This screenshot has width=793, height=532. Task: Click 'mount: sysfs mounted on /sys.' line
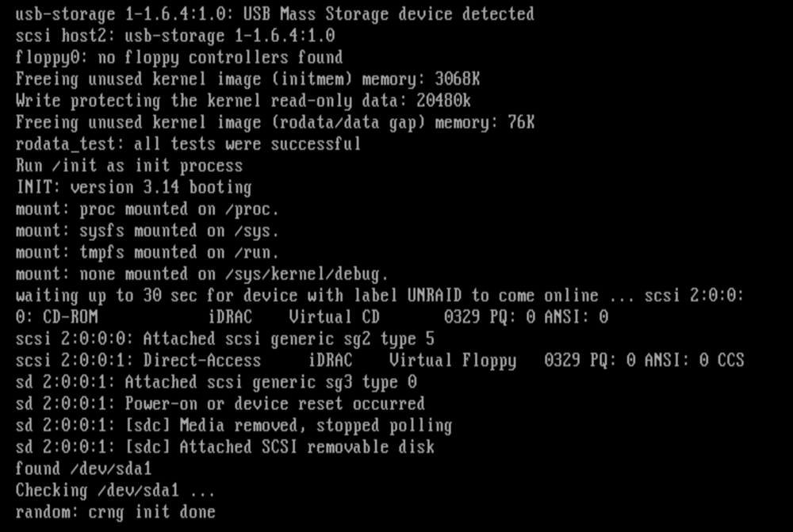pos(147,232)
